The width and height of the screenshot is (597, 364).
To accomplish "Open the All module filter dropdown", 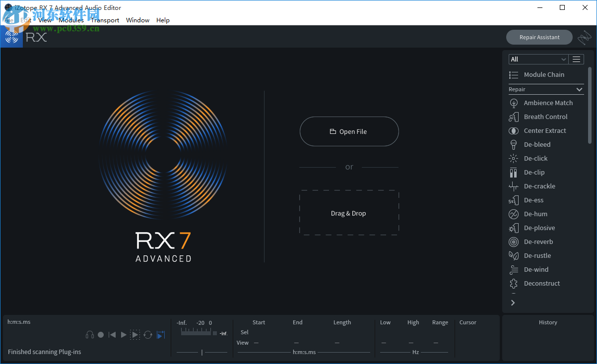I will (538, 59).
